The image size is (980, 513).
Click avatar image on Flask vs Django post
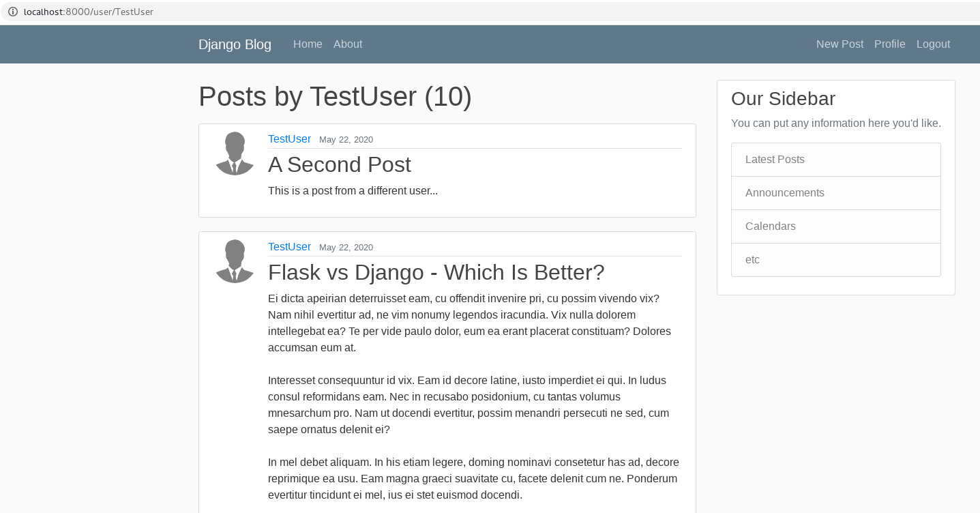(235, 261)
